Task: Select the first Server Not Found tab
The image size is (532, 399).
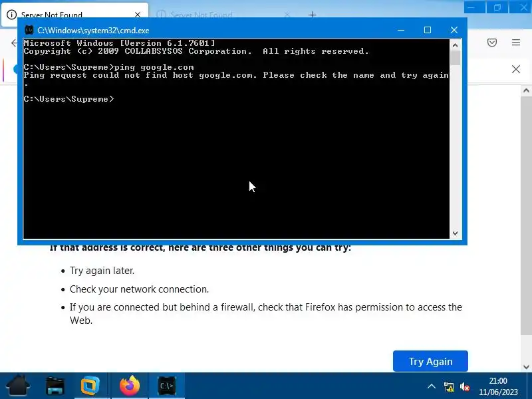Action: coord(74,15)
